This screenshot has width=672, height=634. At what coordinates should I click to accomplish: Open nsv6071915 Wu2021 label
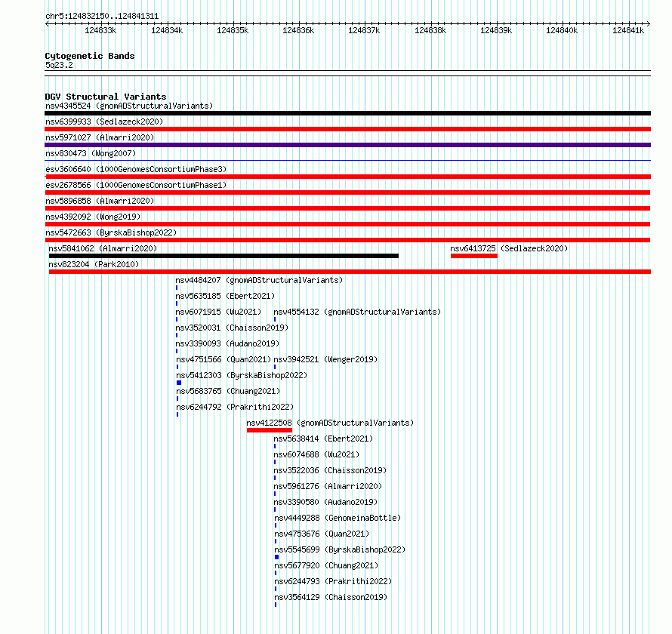[x=218, y=312]
